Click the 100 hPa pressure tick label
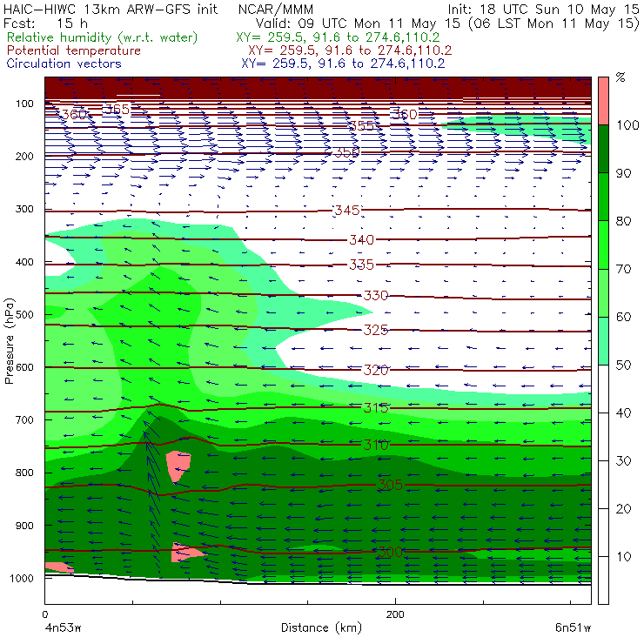The width and height of the screenshot is (644, 644). pos(24,104)
